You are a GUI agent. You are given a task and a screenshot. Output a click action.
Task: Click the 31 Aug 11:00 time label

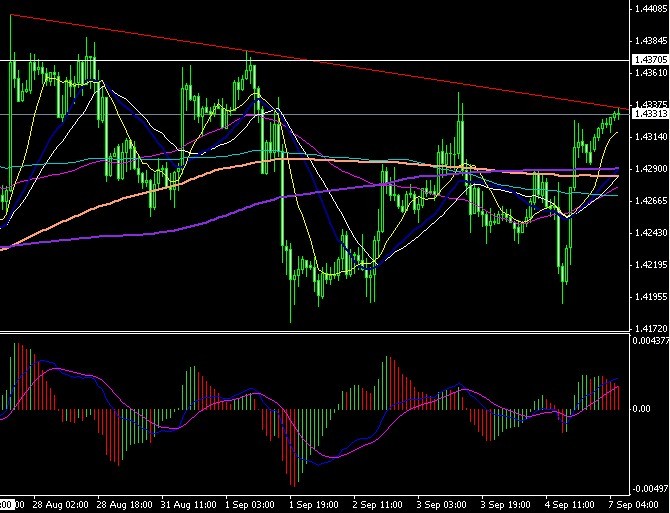point(188,504)
